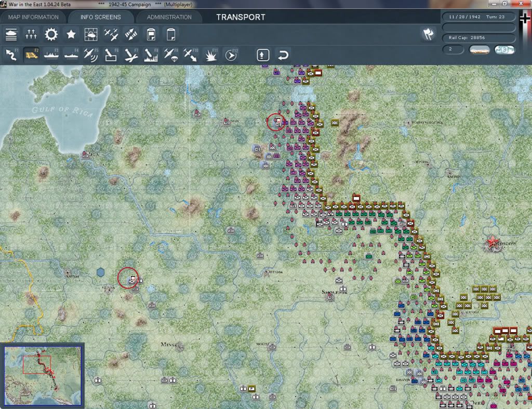Click the ground conditions indicator pill
Viewport: 532px width, 409px height.
click(479, 50)
